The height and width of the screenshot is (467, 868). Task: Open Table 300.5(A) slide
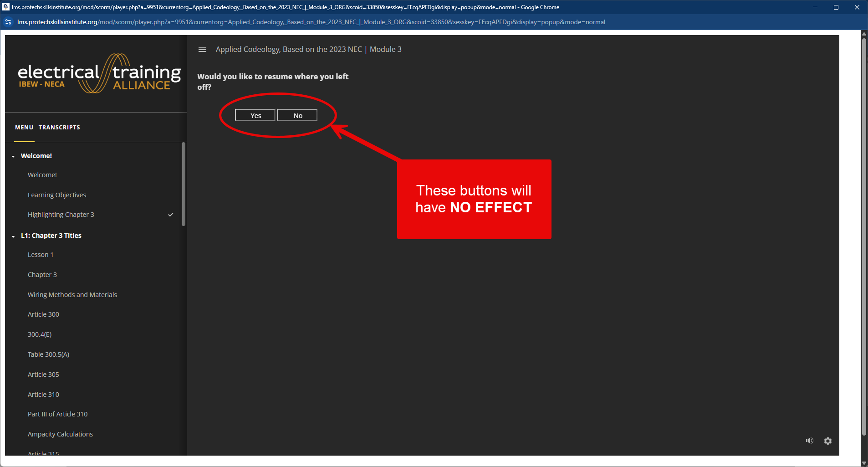[48, 354]
